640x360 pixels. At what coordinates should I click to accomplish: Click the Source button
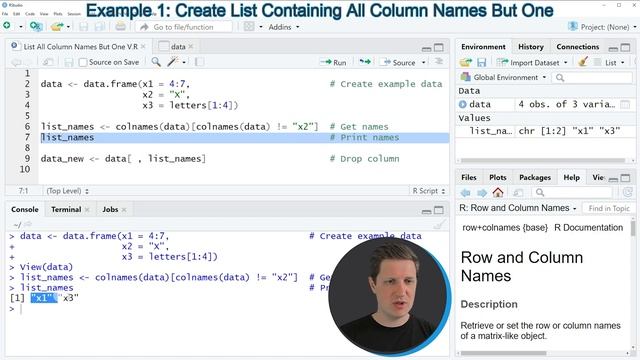399,62
